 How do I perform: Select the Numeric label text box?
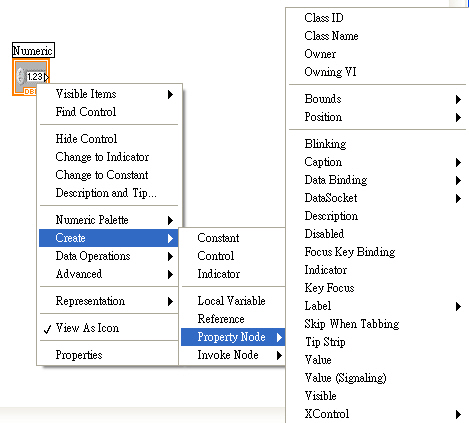[x=33, y=51]
